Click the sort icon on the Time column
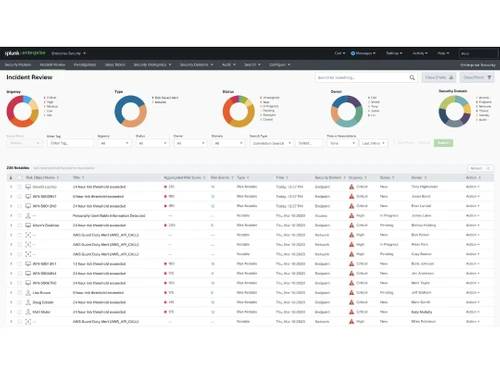 point(287,178)
